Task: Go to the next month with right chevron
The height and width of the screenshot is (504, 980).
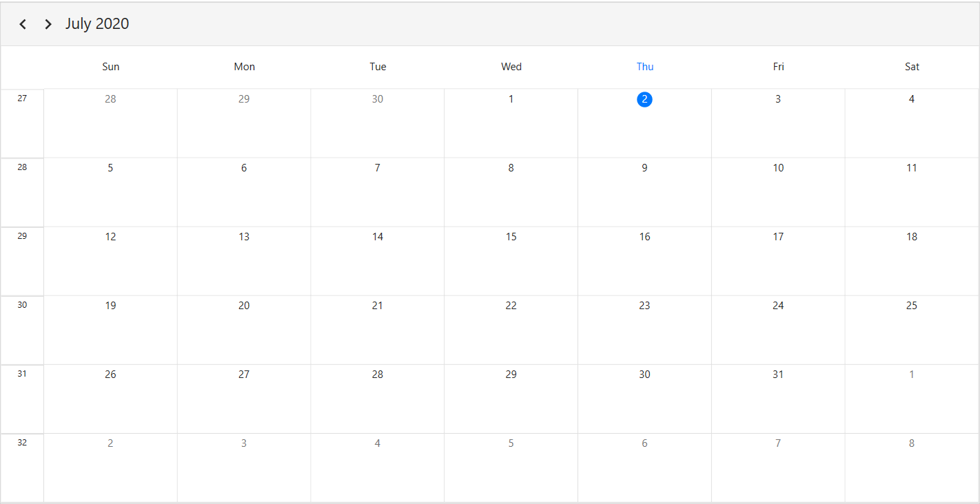Action: [48, 24]
